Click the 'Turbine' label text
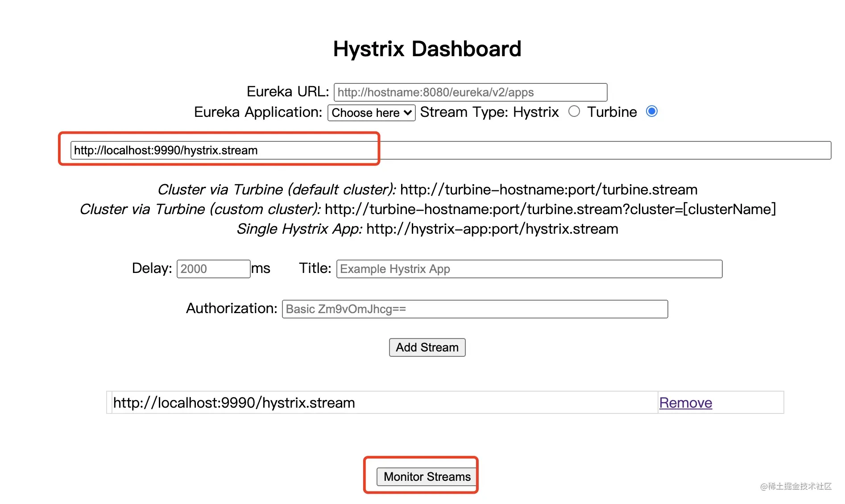Screen dimensions: 845x504 [612, 112]
